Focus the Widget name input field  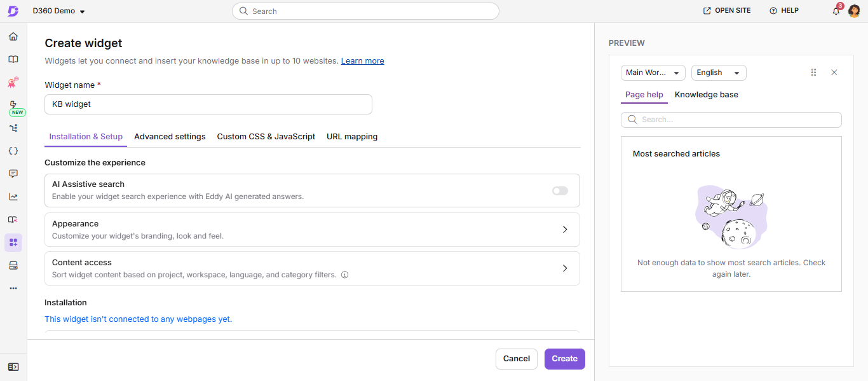208,104
